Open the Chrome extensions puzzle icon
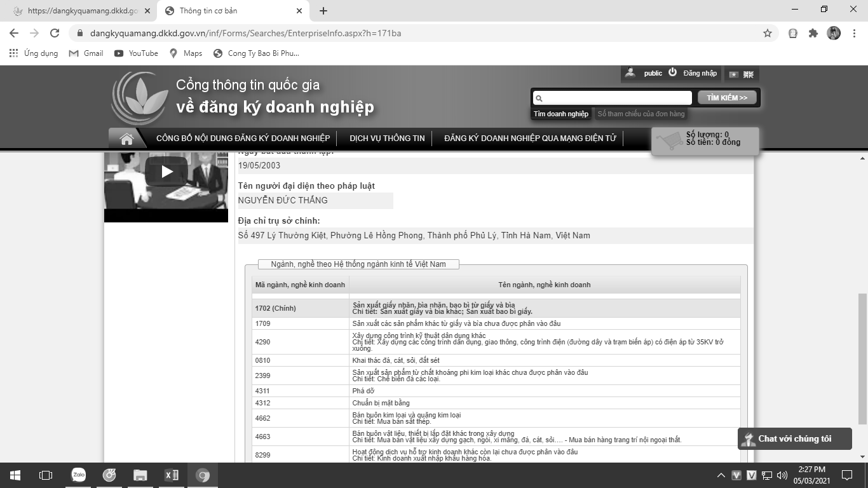 [813, 33]
